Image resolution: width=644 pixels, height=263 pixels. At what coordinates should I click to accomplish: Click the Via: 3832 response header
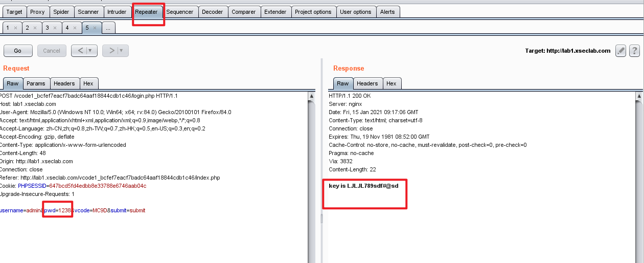click(x=340, y=161)
